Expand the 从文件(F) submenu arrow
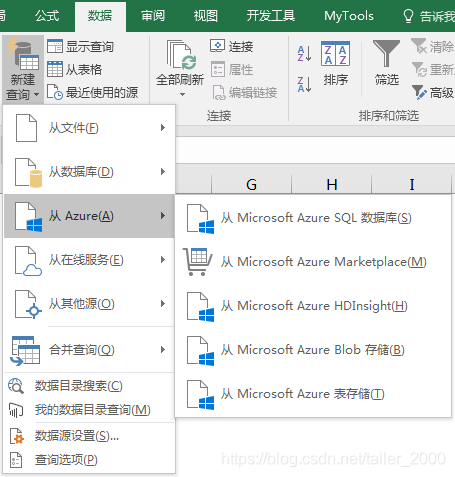Screen dimensions: 455x477 (163, 128)
